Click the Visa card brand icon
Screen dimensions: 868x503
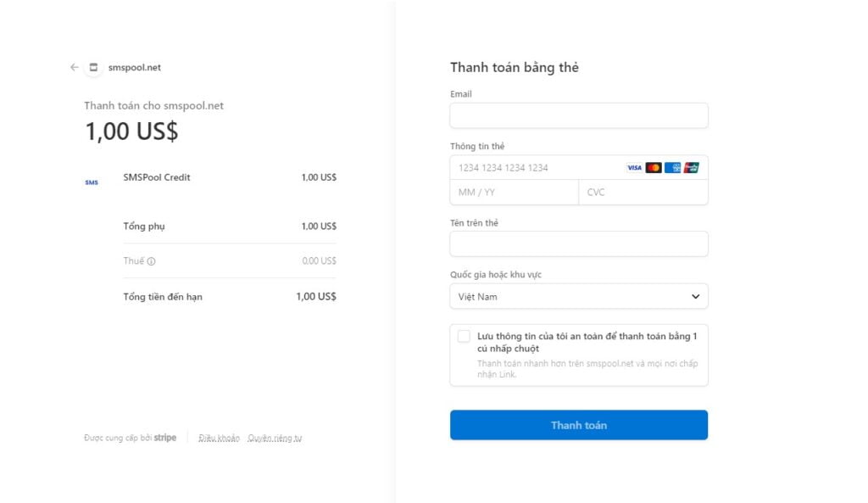[634, 168]
